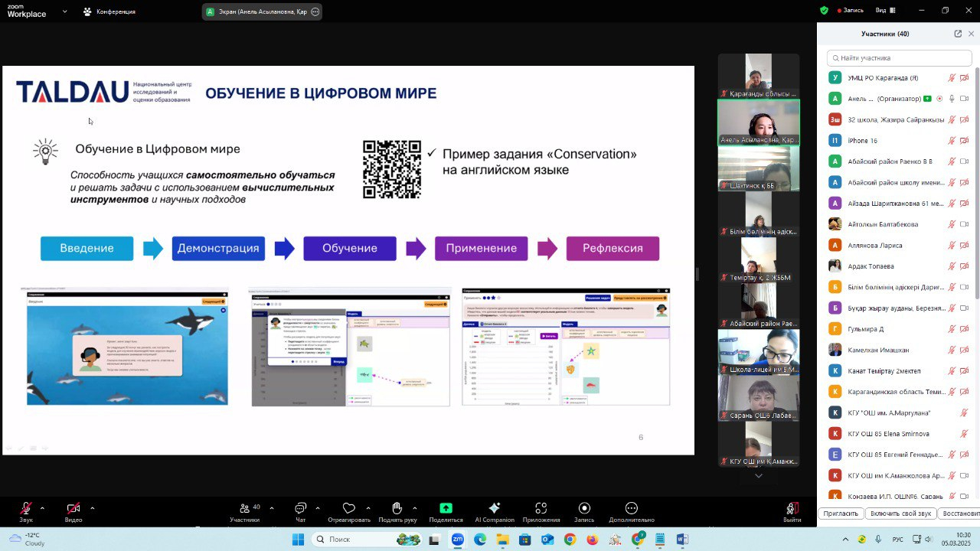Open the Приложения apps icon

[x=541, y=509]
